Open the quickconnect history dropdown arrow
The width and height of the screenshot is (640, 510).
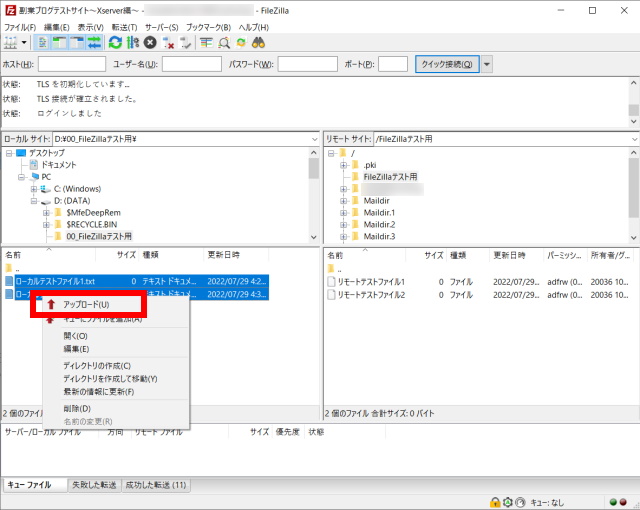487,64
